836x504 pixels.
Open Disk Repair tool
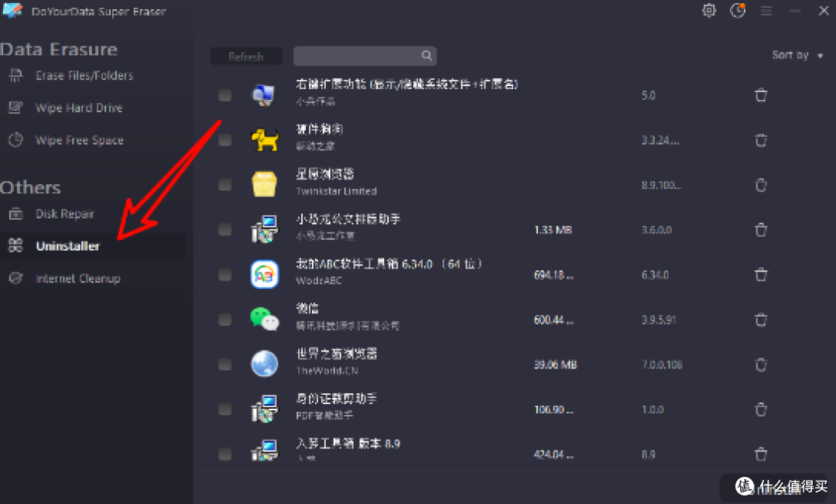pos(64,214)
